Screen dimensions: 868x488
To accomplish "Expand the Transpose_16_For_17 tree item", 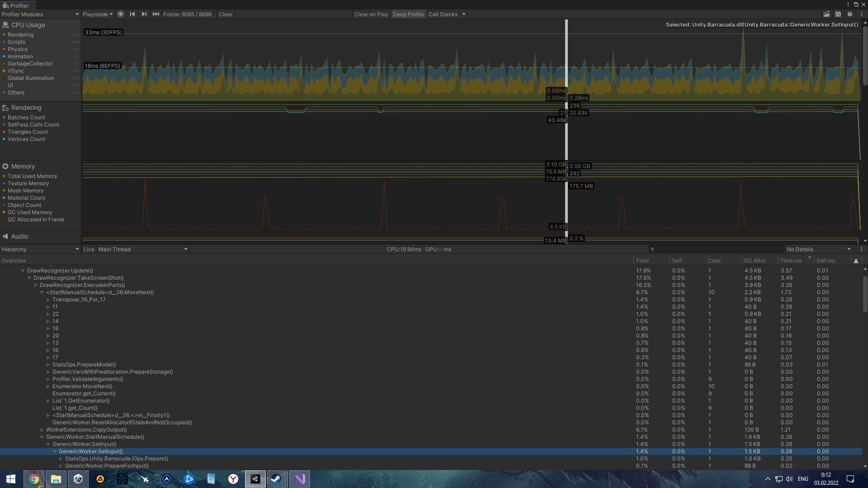I will pyautogui.click(x=48, y=300).
